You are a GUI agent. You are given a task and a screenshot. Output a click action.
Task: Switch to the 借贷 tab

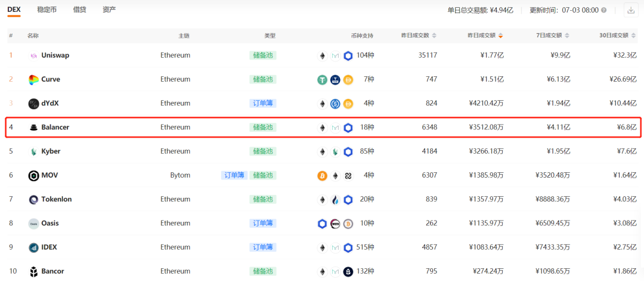pyautogui.click(x=80, y=10)
